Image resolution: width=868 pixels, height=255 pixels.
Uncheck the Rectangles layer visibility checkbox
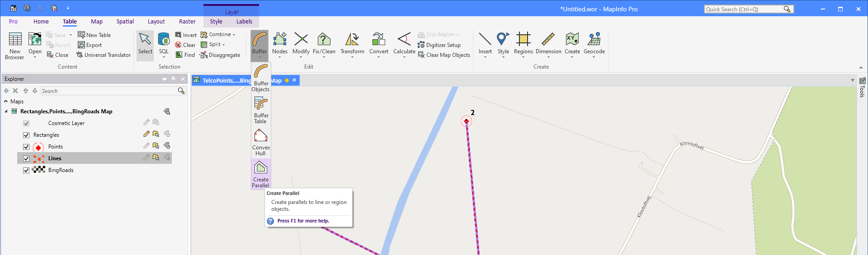26,135
